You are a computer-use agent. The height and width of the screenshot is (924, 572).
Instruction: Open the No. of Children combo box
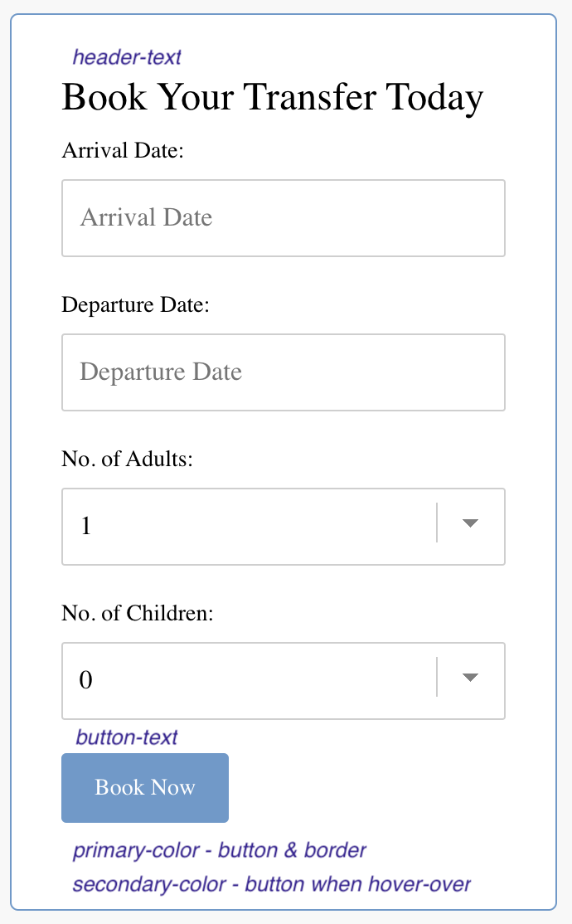click(x=284, y=681)
